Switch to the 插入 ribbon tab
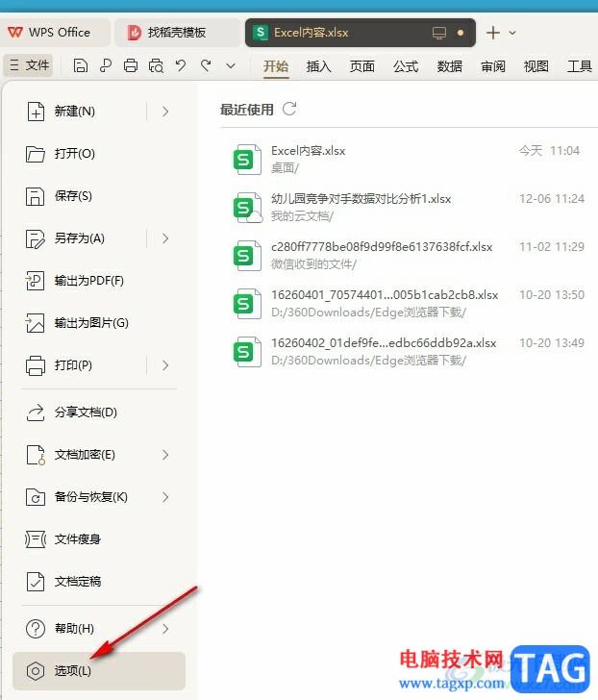The width and height of the screenshot is (598, 700). (x=318, y=66)
